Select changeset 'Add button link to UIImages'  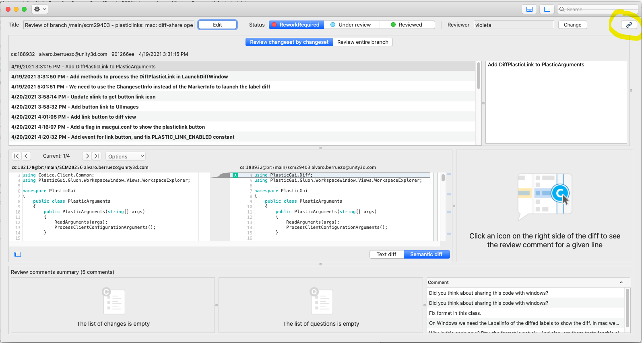(242, 107)
